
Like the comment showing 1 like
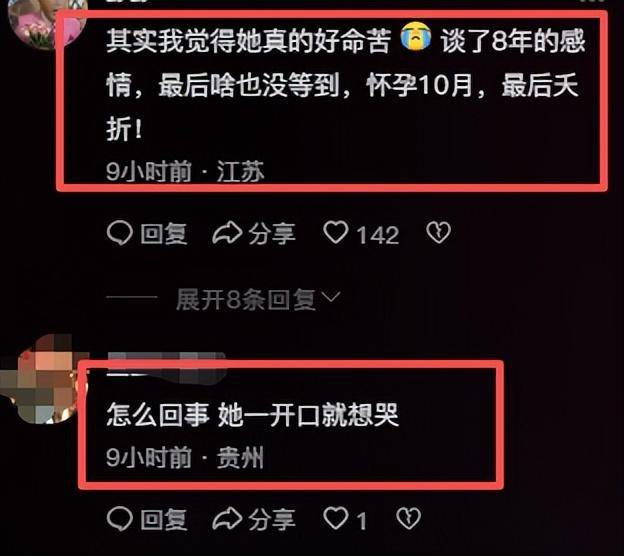(x=336, y=518)
